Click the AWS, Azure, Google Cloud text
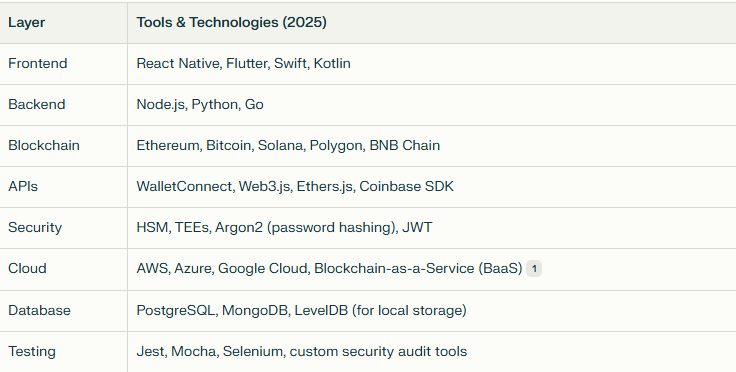 [222, 268]
